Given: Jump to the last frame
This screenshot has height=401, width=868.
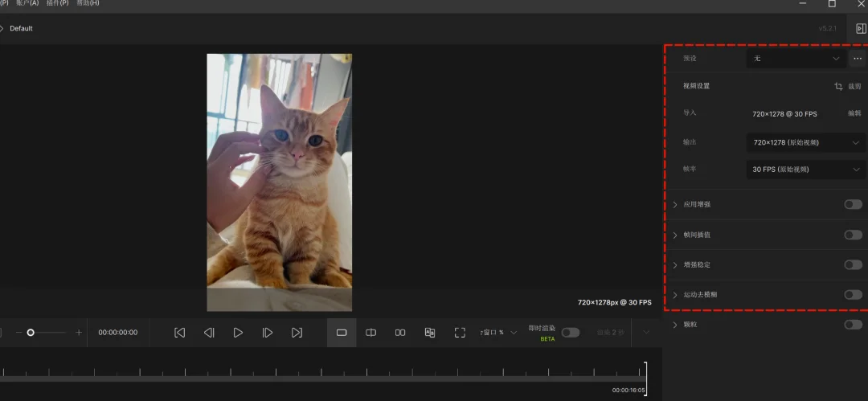Looking at the screenshot, I should click(297, 333).
